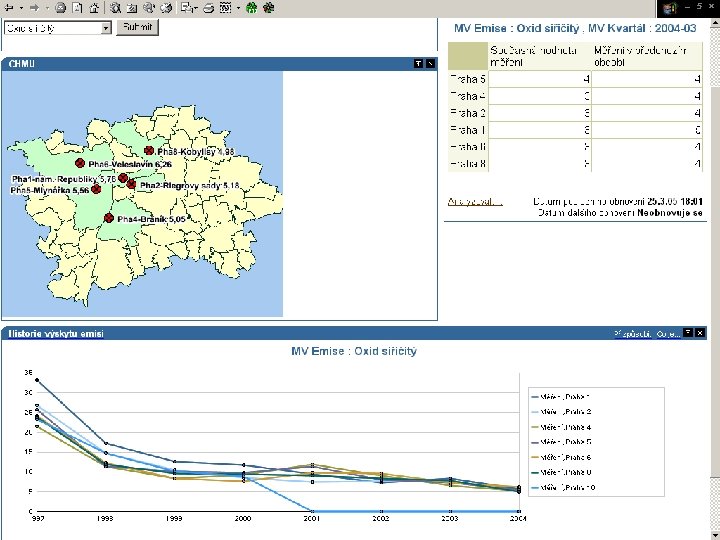Open the Analyzovat link below table

click(x=473, y=200)
